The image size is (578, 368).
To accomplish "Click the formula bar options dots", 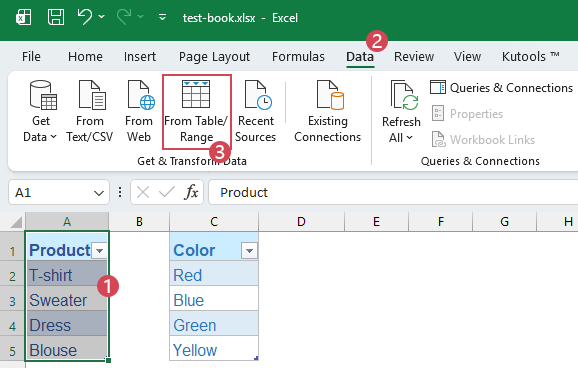I will (x=120, y=192).
